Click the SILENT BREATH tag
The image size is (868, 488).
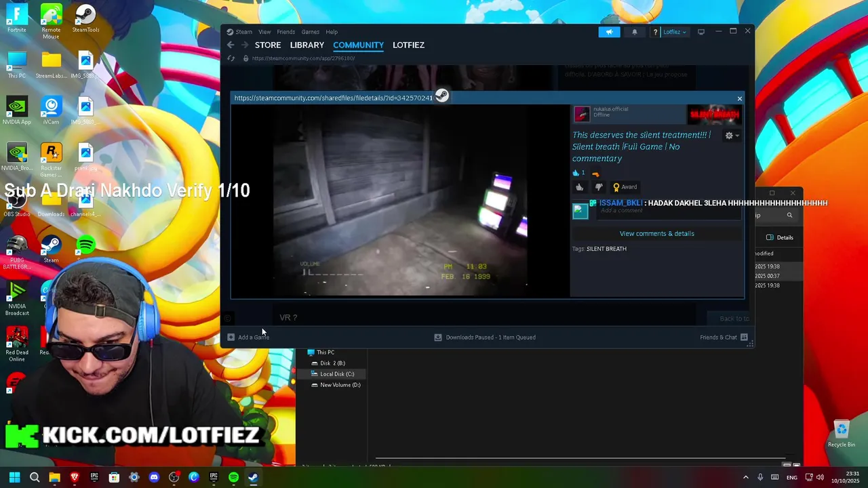coord(606,249)
